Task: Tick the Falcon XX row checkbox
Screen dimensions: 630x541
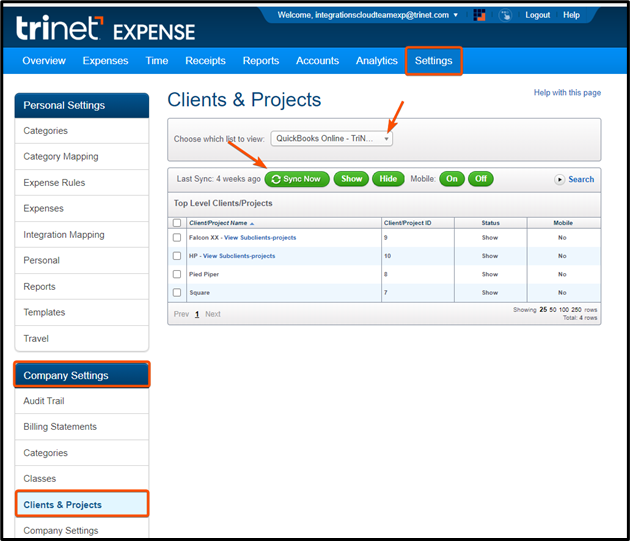Action: click(177, 238)
